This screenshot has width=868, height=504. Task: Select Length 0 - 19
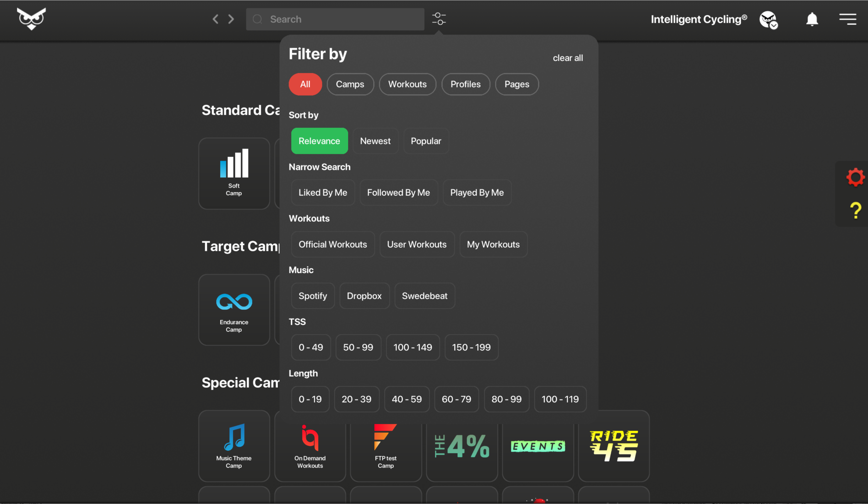point(310,399)
